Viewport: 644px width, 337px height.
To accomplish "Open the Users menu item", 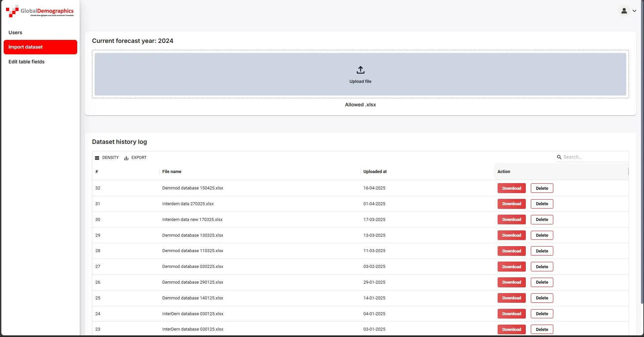I will tap(15, 33).
